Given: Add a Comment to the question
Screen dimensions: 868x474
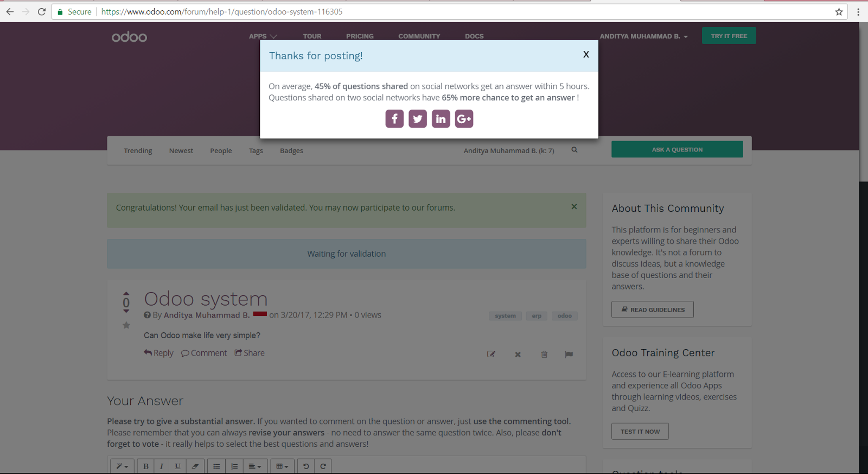Looking at the screenshot, I should coord(204,353).
